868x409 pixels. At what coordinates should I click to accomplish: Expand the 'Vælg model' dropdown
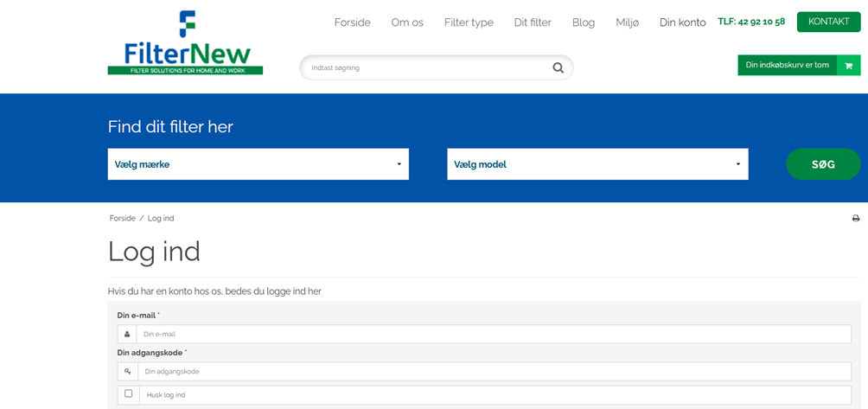click(597, 164)
